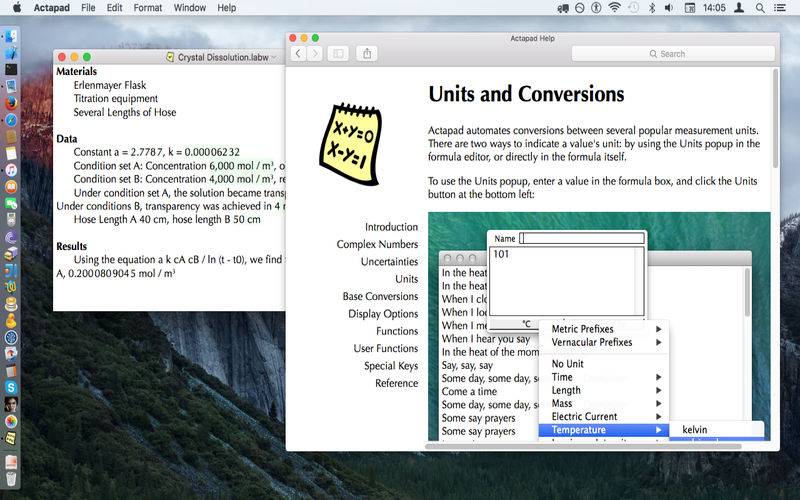800x500 pixels.
Task: Click the Crystal Dissolution document icon in title
Action: 170,57
